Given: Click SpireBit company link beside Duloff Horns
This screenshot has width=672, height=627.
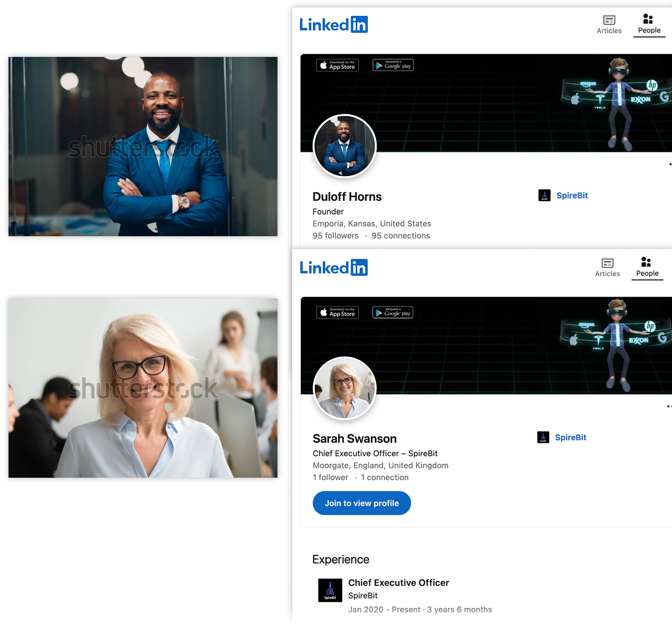Looking at the screenshot, I should (572, 195).
